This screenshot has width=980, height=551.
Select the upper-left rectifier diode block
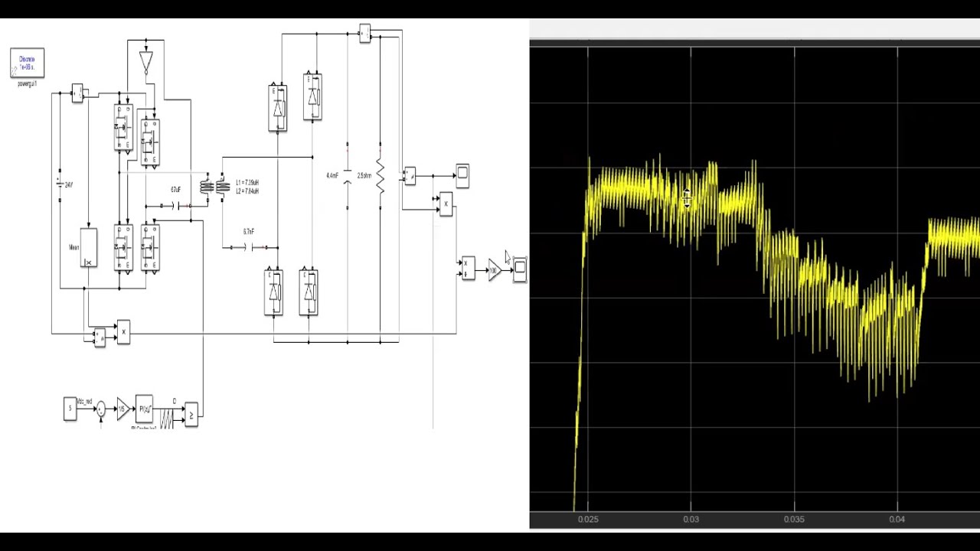point(277,108)
